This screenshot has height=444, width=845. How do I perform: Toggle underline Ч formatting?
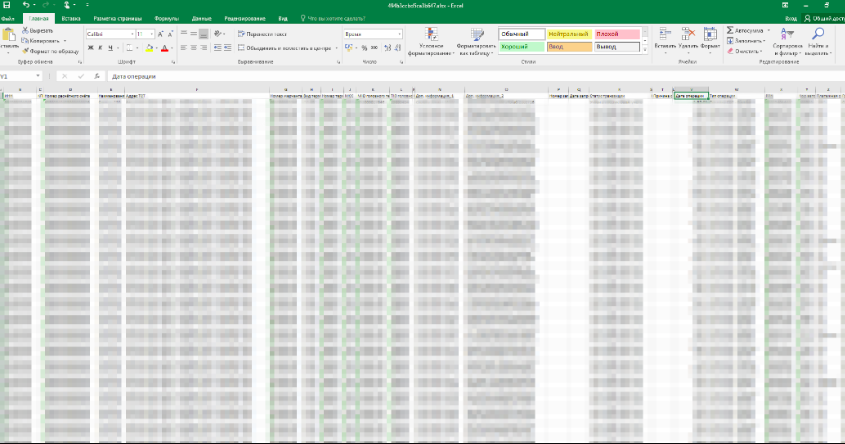110,48
